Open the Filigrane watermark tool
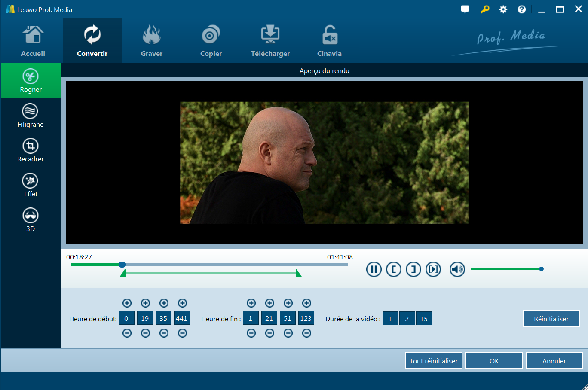The width and height of the screenshot is (588, 390). pos(31,116)
